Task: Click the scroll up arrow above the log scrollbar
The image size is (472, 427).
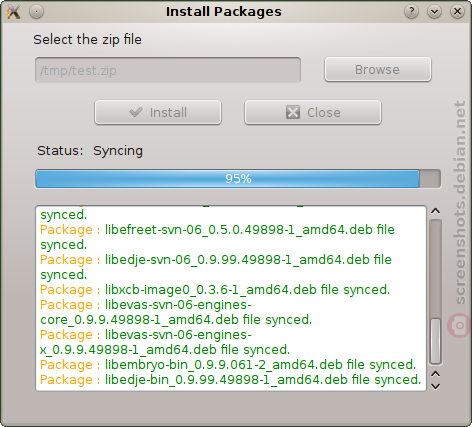Action: point(435,211)
